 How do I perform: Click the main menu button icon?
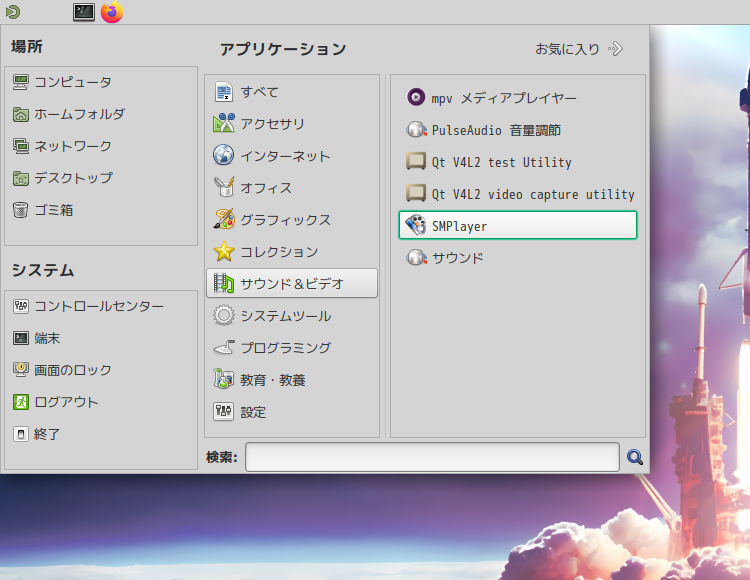click(13, 12)
